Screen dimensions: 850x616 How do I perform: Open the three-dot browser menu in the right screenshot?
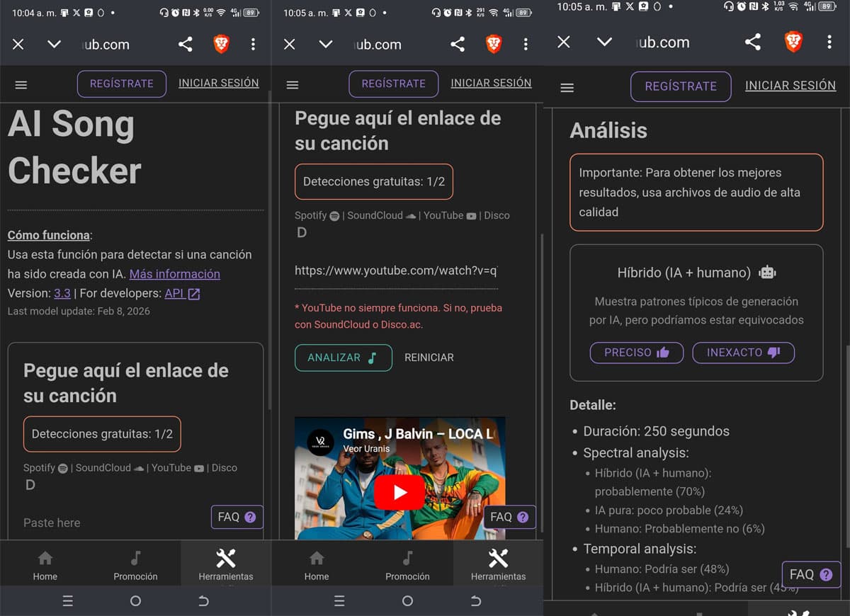point(829,42)
